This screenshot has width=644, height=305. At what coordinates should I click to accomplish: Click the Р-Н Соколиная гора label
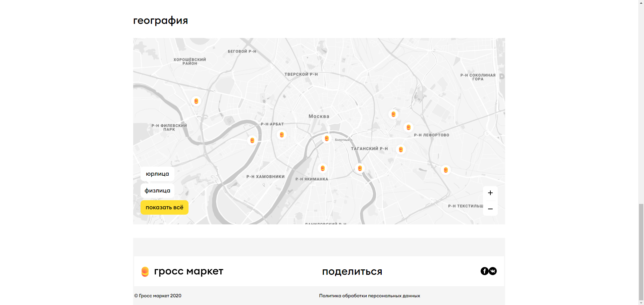click(x=478, y=77)
